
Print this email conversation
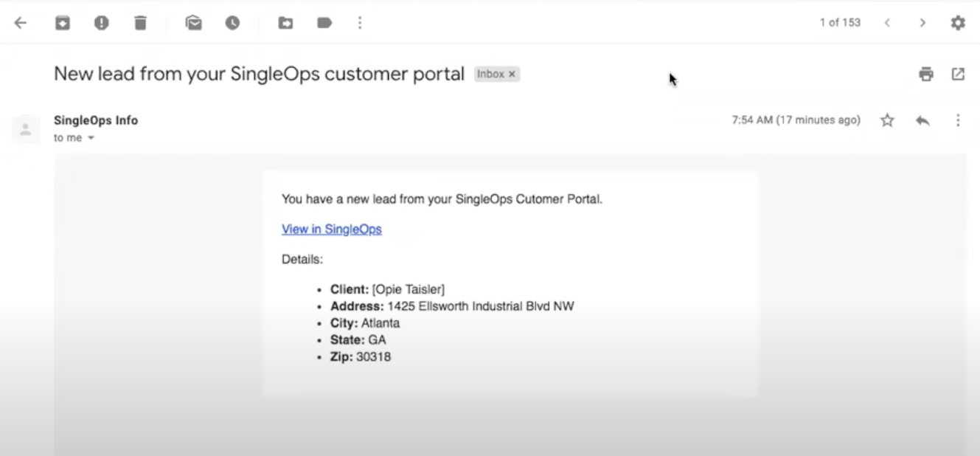click(x=926, y=74)
